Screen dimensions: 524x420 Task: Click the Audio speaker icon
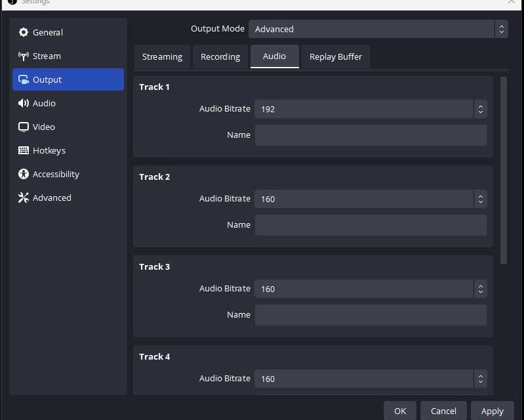coord(24,103)
